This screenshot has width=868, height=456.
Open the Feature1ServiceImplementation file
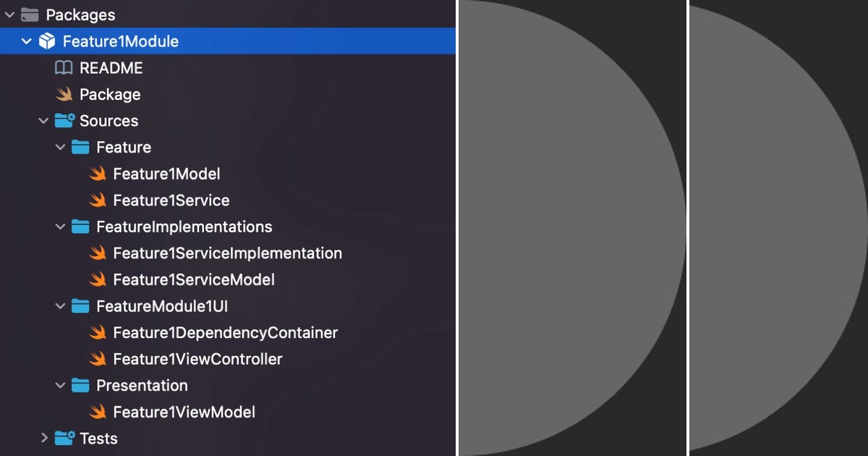tap(227, 253)
